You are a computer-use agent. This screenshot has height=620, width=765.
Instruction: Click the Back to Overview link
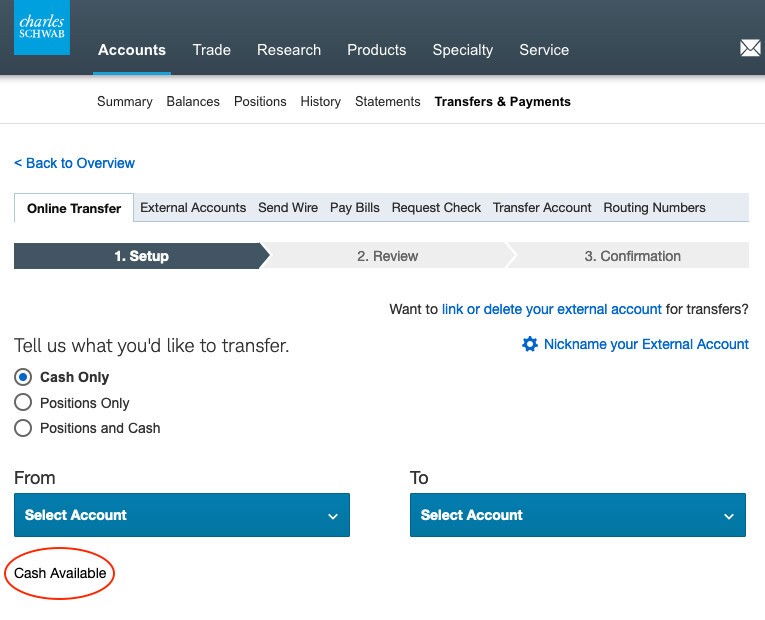click(74, 163)
